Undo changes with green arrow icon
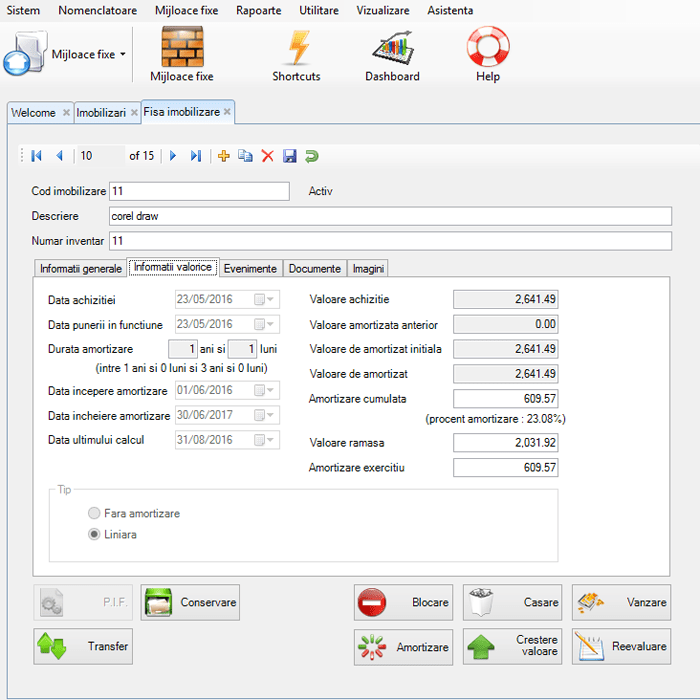 (x=312, y=156)
